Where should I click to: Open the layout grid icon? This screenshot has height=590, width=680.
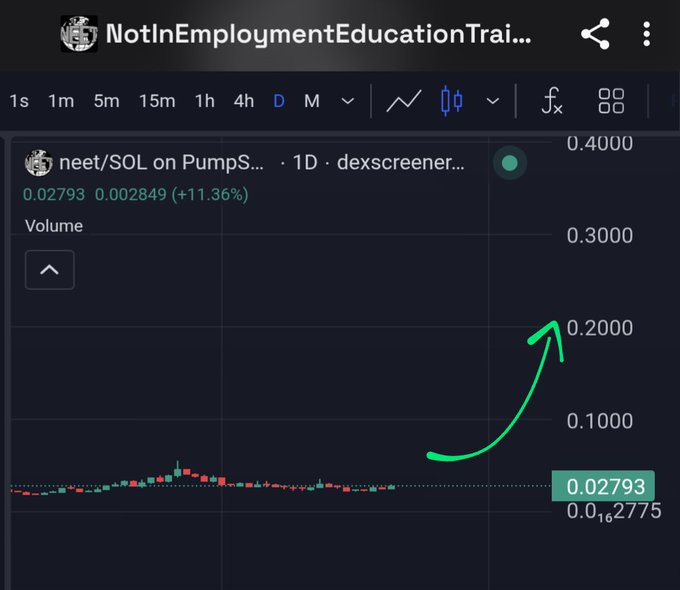(611, 101)
